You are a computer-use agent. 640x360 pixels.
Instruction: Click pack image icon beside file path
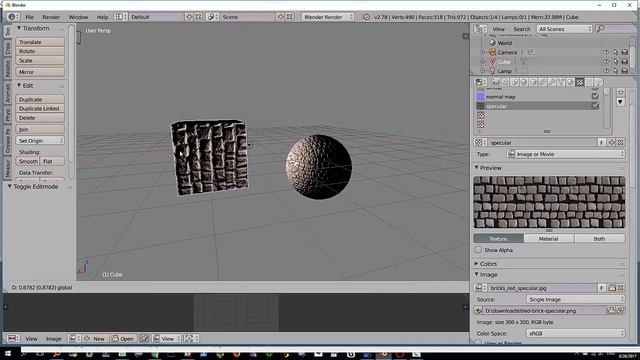pyautogui.click(x=478, y=311)
